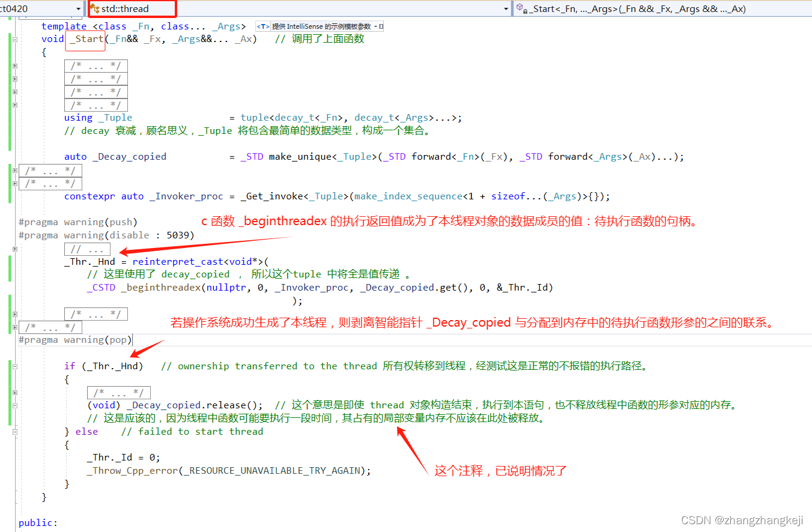Open the _Start member navigation dropdown
Image resolution: width=812 pixels, height=532 pixels.
(664, 9)
